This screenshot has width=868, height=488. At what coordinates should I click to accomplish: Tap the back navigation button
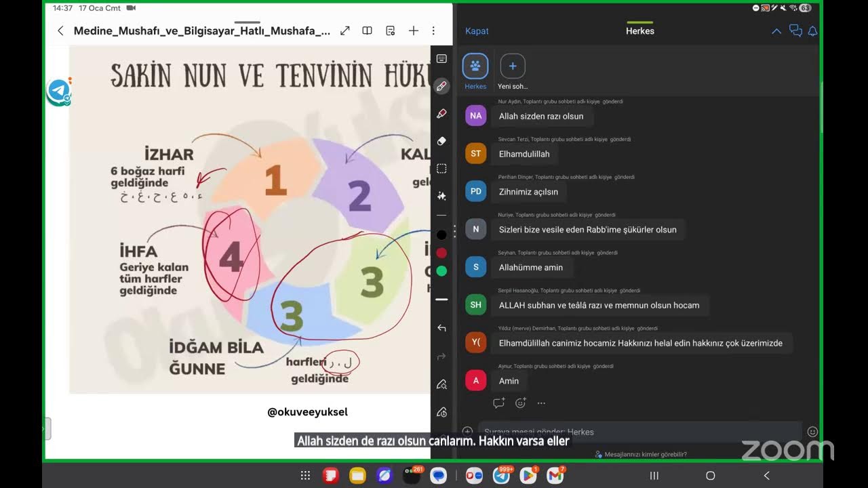767,476
